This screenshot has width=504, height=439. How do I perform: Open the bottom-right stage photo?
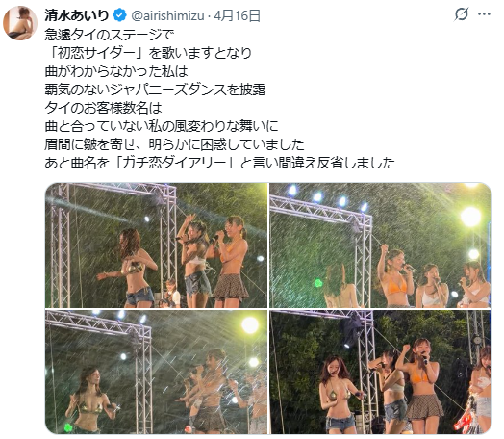[x=381, y=373]
